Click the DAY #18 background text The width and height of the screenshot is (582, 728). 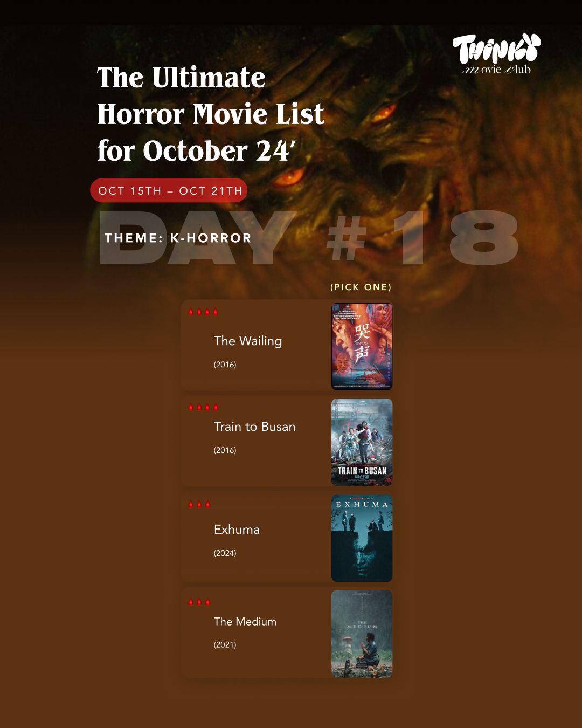click(x=309, y=237)
